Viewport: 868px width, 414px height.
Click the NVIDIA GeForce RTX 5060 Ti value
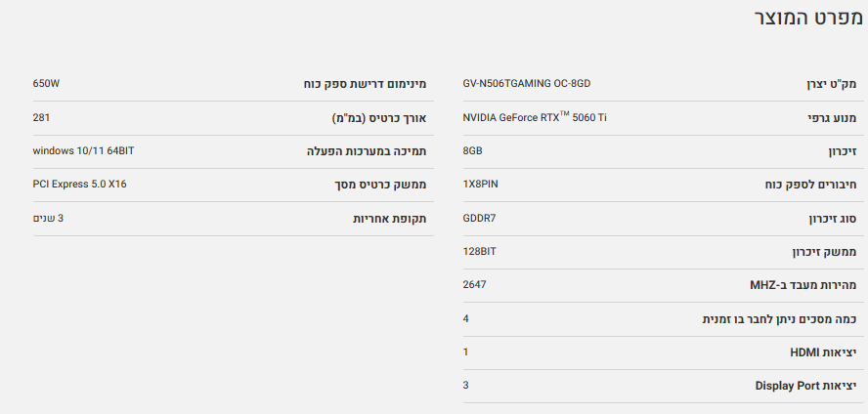pyautogui.click(x=535, y=118)
